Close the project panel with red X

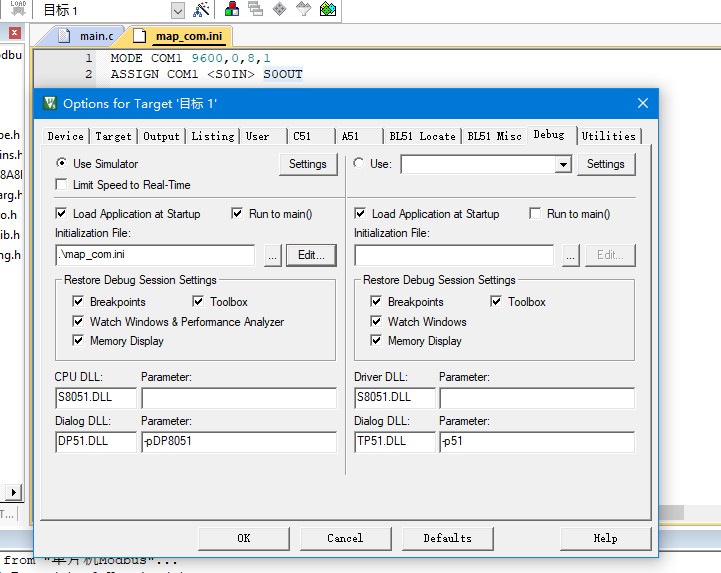tap(15, 33)
